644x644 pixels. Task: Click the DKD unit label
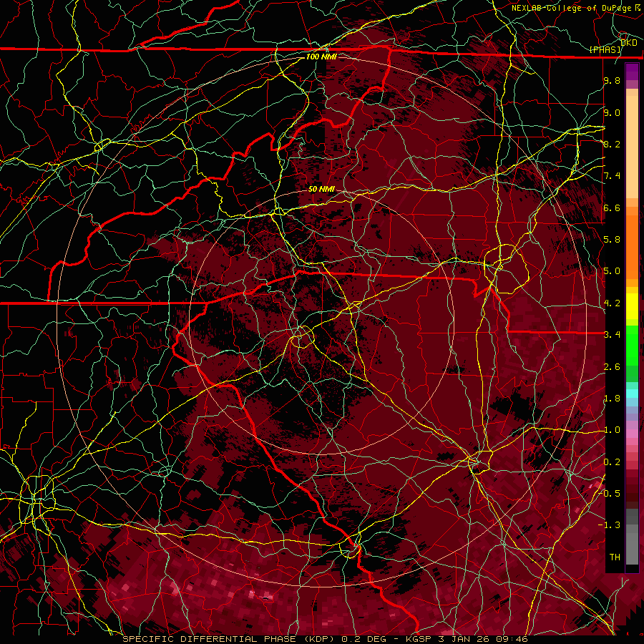pyautogui.click(x=629, y=43)
